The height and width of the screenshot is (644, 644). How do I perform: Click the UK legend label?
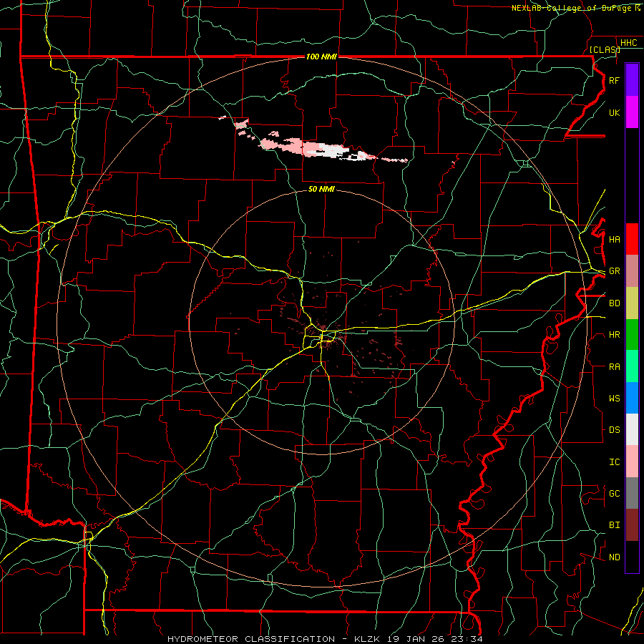614,112
